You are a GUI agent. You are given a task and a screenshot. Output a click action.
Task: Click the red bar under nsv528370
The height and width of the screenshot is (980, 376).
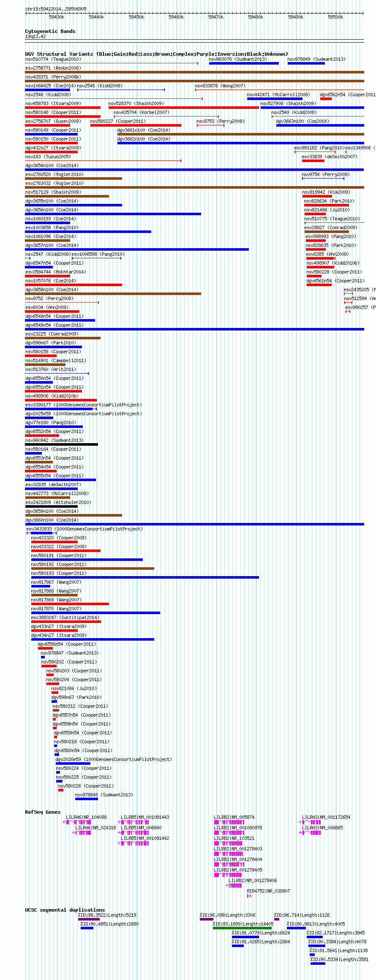pyautogui.click(x=184, y=108)
